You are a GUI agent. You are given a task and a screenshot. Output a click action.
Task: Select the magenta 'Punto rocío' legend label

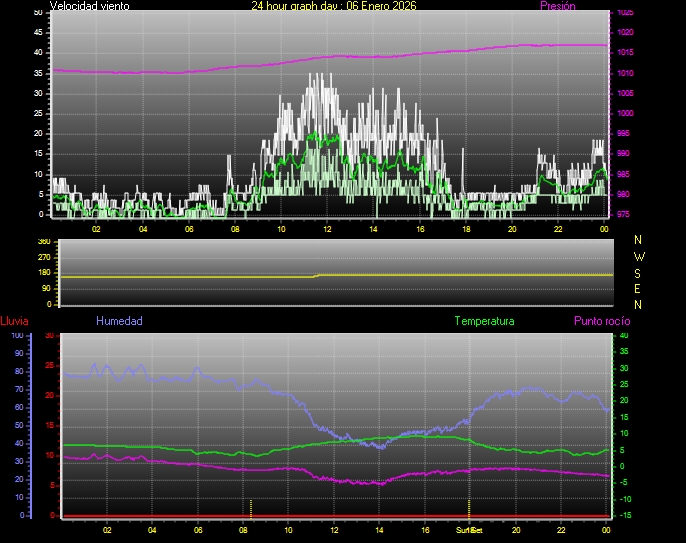click(602, 322)
